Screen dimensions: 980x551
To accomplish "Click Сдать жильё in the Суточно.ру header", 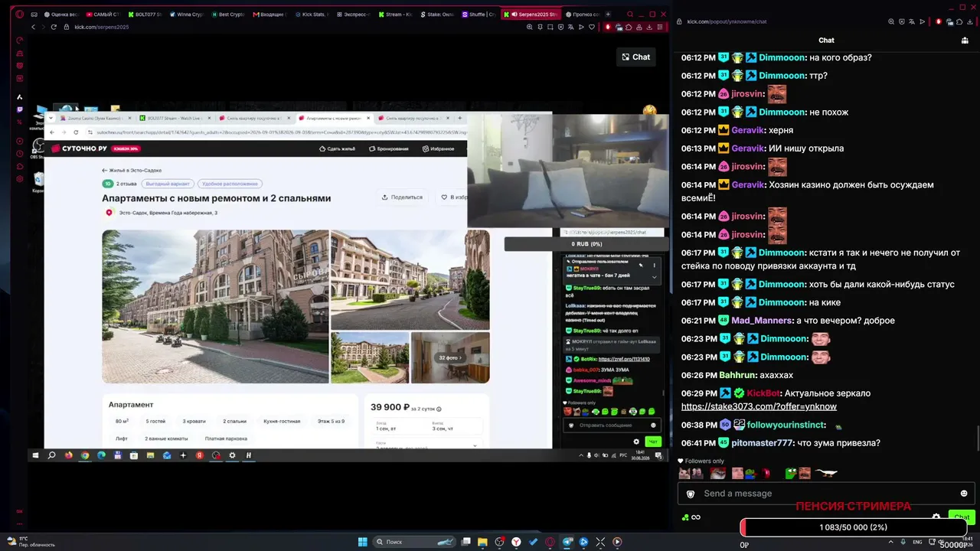I will (338, 148).
